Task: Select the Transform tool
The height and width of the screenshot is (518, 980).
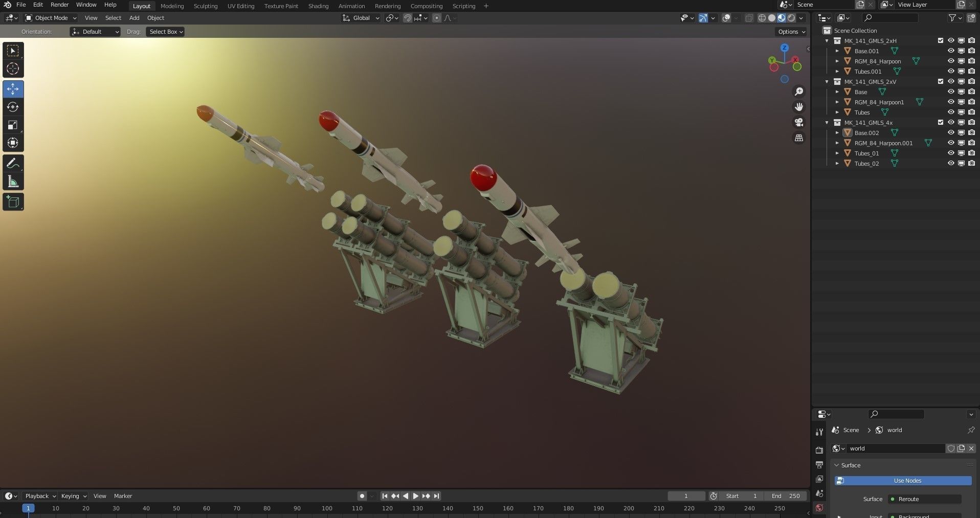Action: click(13, 143)
